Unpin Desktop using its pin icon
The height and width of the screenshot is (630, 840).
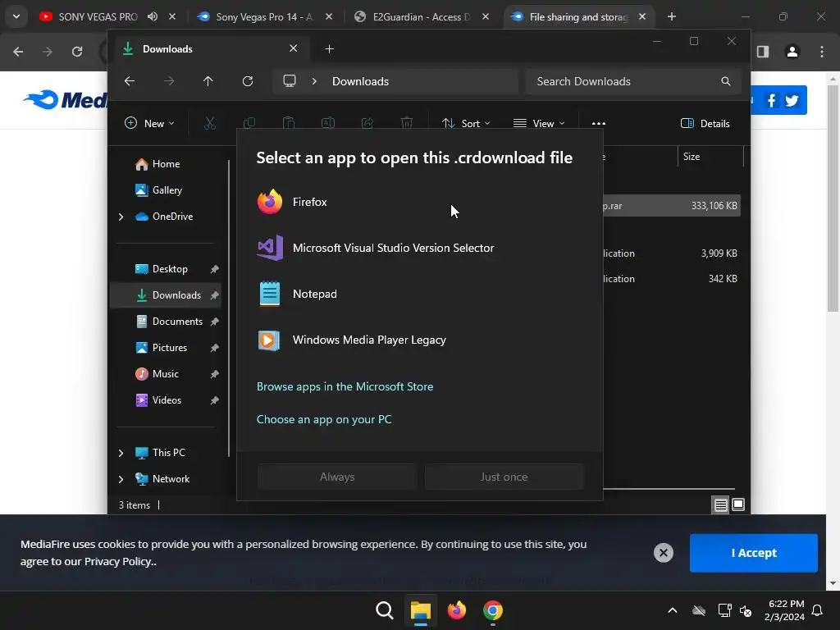pyautogui.click(x=214, y=269)
